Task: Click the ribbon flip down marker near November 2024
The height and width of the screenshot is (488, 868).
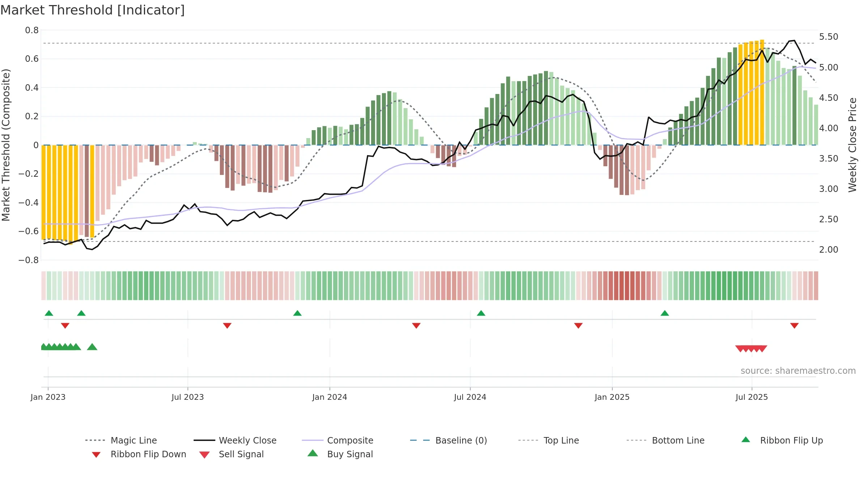Action: (x=578, y=326)
